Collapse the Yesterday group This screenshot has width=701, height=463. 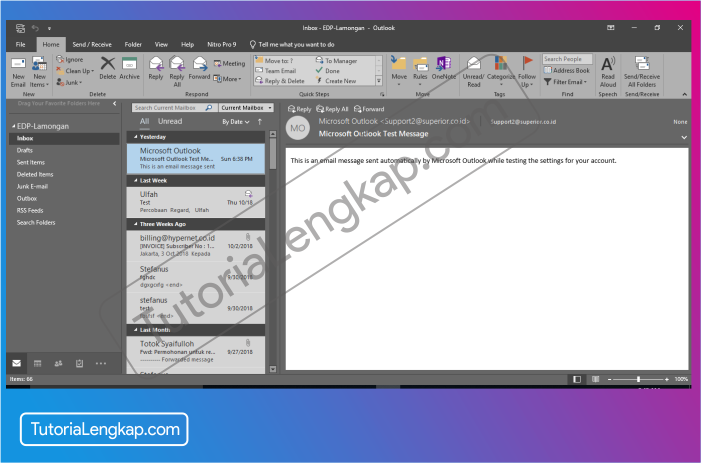coord(135,137)
